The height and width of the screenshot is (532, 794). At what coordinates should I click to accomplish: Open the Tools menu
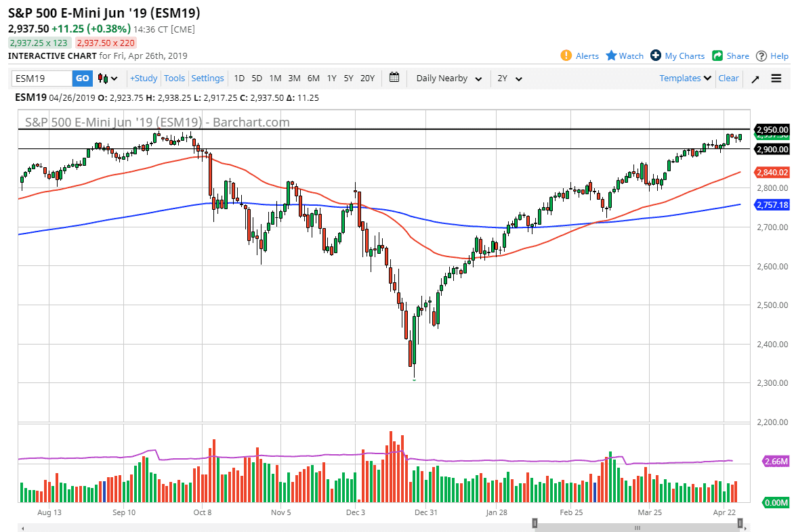pyautogui.click(x=174, y=78)
